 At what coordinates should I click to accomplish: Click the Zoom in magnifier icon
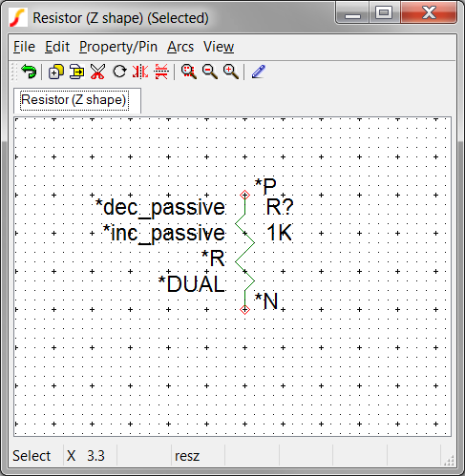(x=231, y=72)
